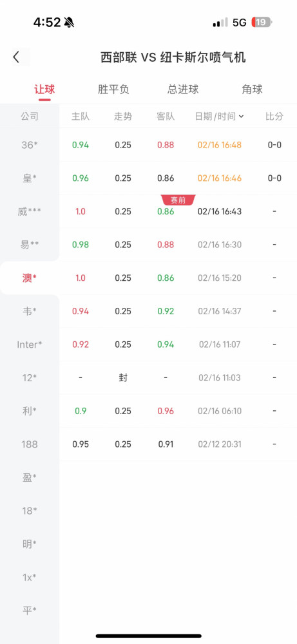Sort by the 日期/时间 dropdown arrow
Image resolution: width=297 pixels, height=644 pixels.
[241, 117]
